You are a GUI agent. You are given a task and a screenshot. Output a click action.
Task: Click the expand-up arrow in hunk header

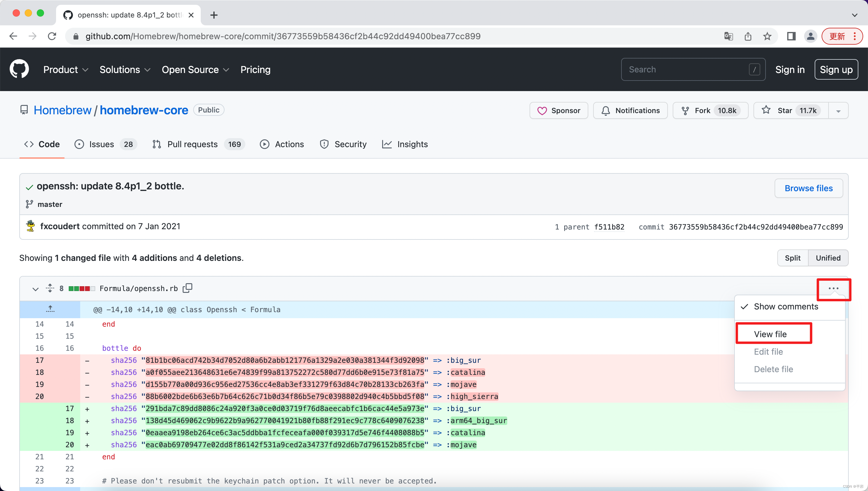tap(50, 309)
